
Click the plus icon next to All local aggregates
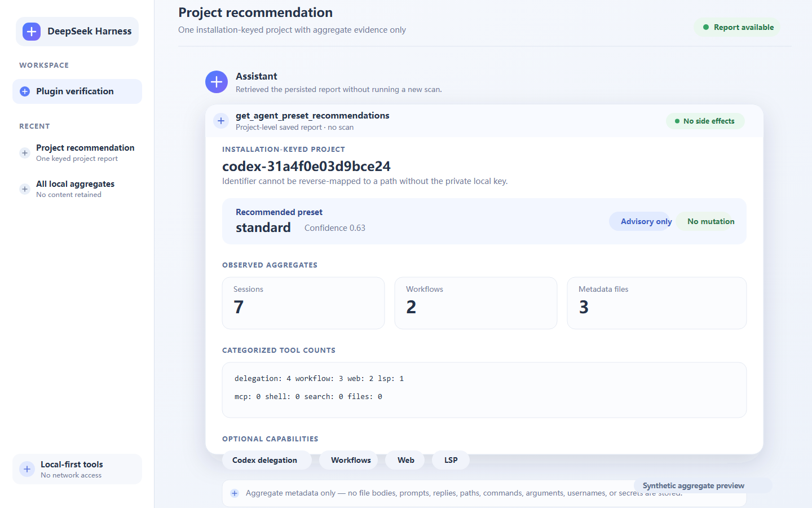(x=25, y=189)
